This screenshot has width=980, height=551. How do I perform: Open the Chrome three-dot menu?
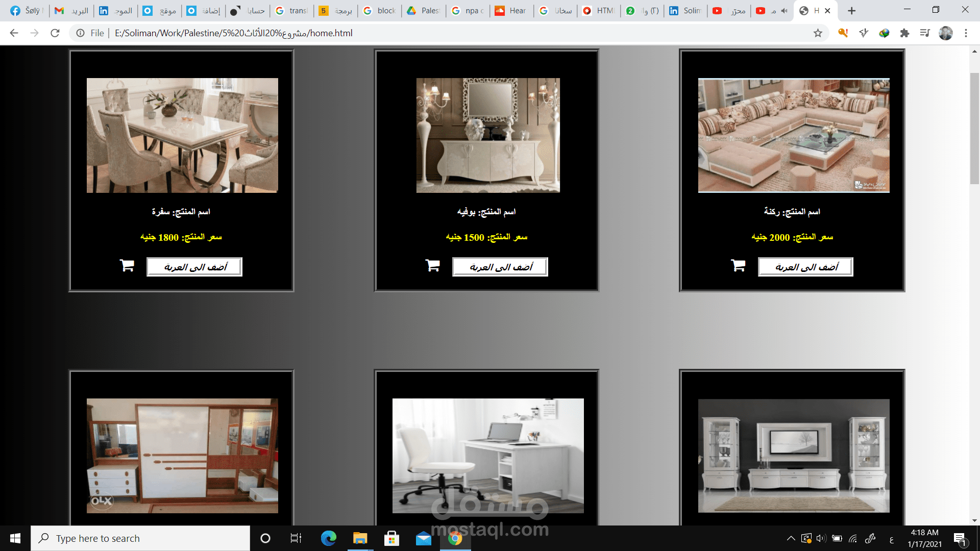[966, 33]
